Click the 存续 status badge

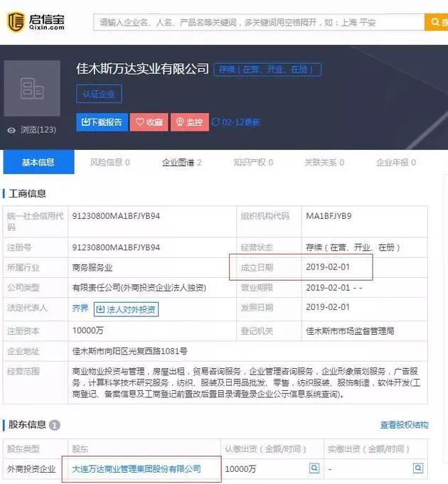(267, 70)
